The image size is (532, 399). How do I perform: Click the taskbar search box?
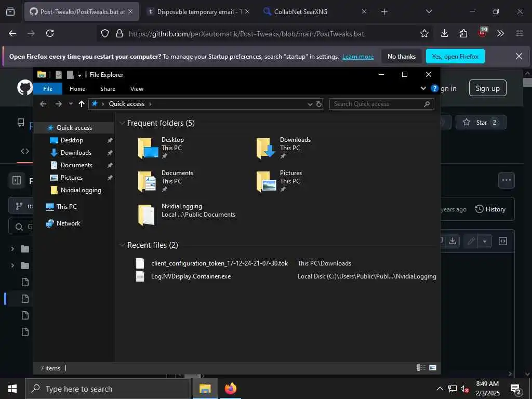coord(108,389)
